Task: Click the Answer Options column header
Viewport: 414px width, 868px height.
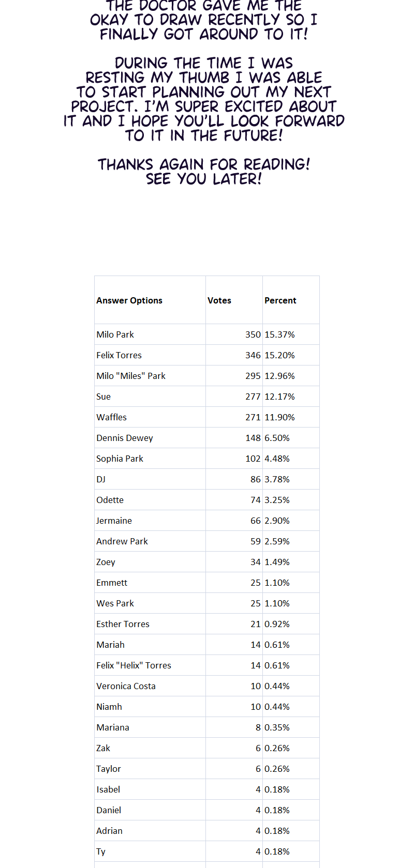Action: point(129,300)
